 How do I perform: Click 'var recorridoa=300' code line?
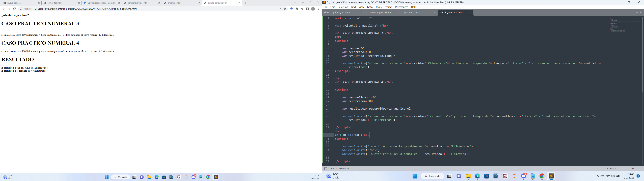point(357,101)
